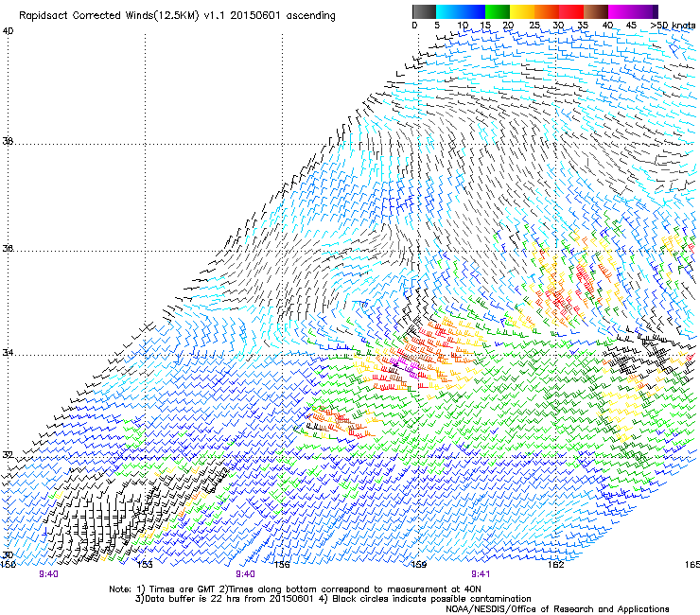Click the longitude axis label '156'
The height and width of the screenshot is (615, 700).
click(x=282, y=565)
